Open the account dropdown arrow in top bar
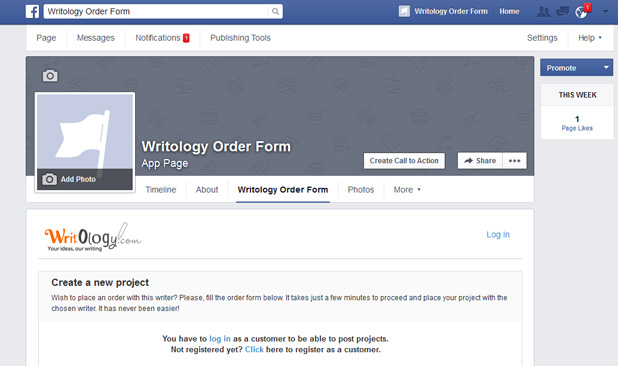 click(x=605, y=11)
